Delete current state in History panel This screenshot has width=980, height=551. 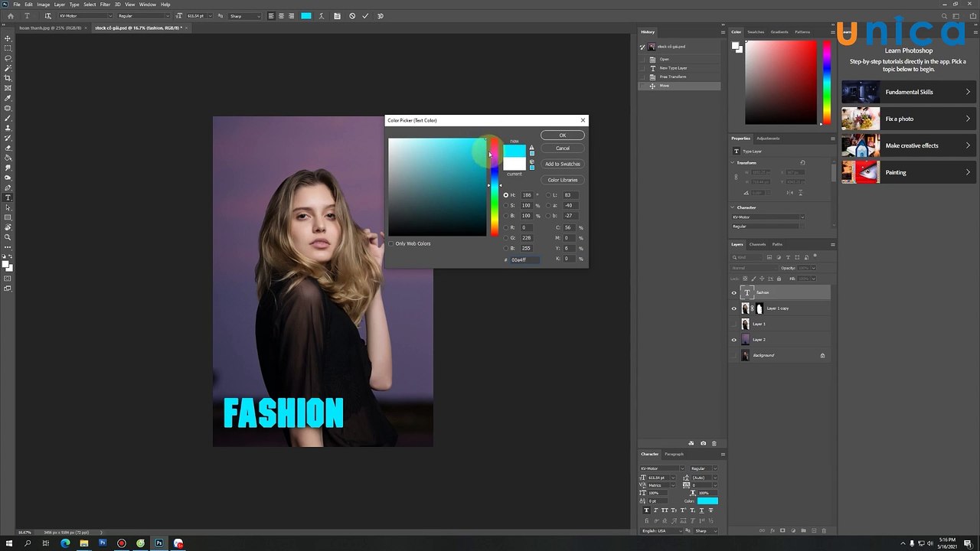pyautogui.click(x=714, y=443)
